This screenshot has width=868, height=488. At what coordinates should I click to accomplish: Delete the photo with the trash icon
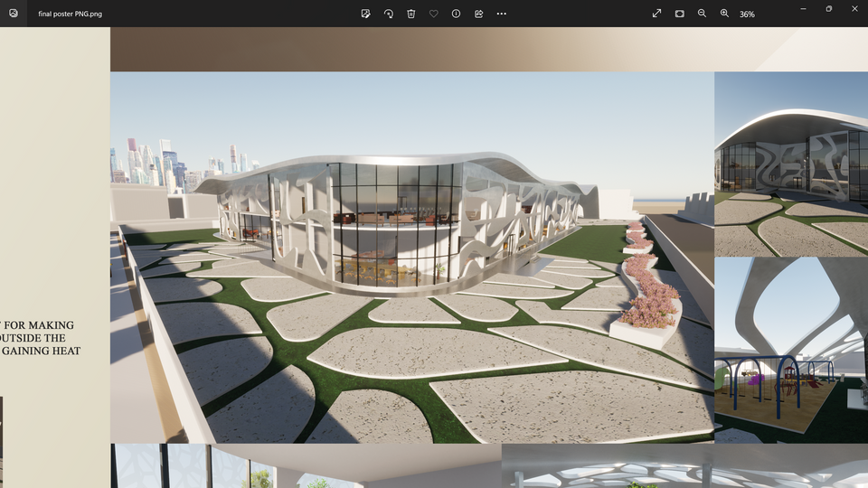(x=410, y=14)
